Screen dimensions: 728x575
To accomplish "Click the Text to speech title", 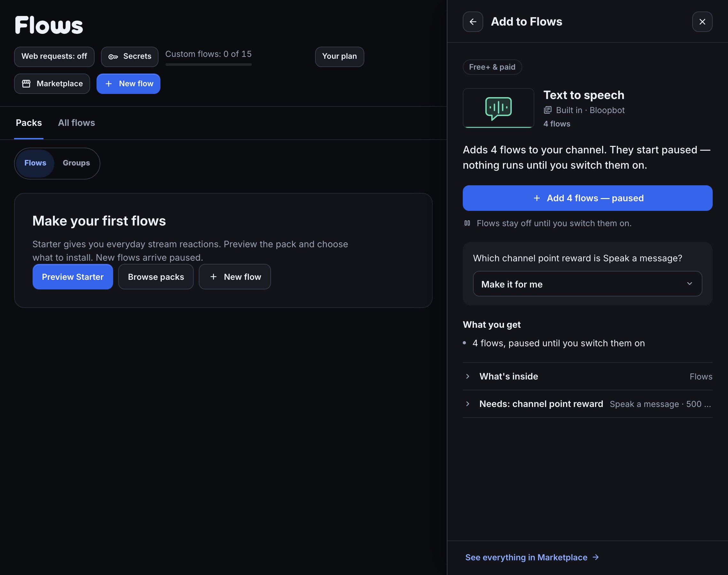I will [x=584, y=95].
